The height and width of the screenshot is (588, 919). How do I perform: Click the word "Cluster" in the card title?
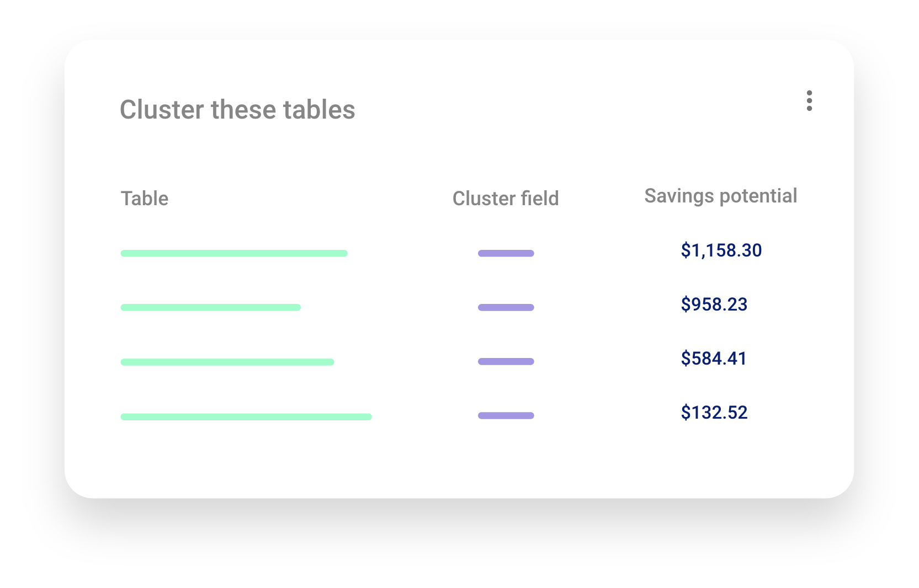point(162,110)
